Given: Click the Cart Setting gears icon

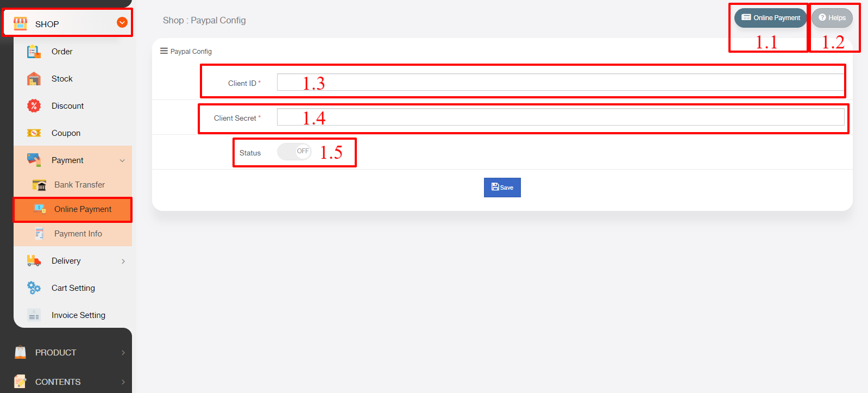Looking at the screenshot, I should 34,288.
